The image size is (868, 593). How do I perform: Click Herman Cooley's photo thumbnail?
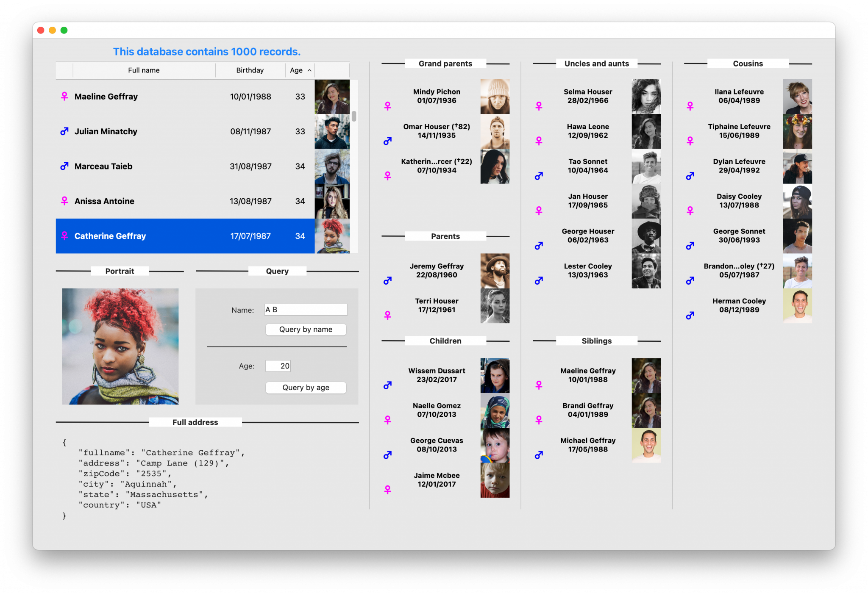click(798, 306)
